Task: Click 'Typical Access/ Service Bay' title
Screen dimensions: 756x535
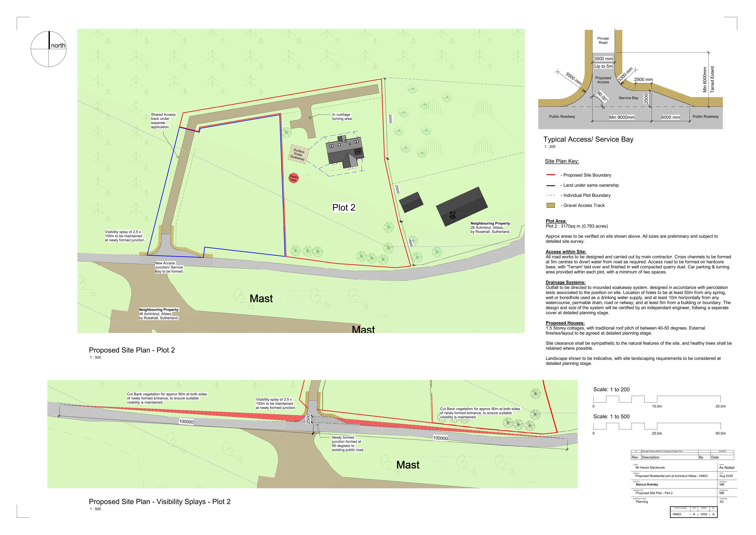Action: 588,139
